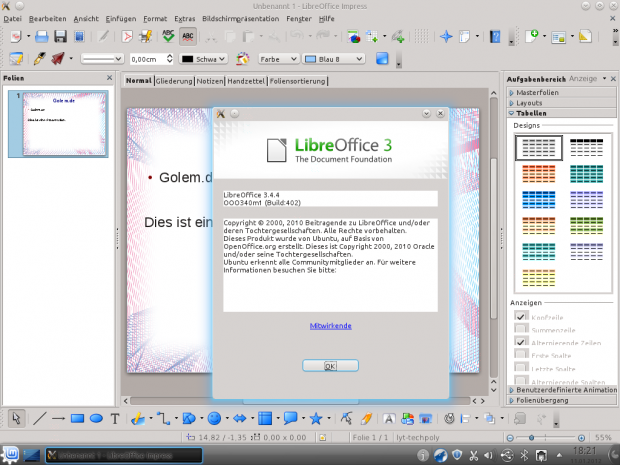Select the Symbol Shapes smiley tool
The width and height of the screenshot is (620, 465).
214,418
